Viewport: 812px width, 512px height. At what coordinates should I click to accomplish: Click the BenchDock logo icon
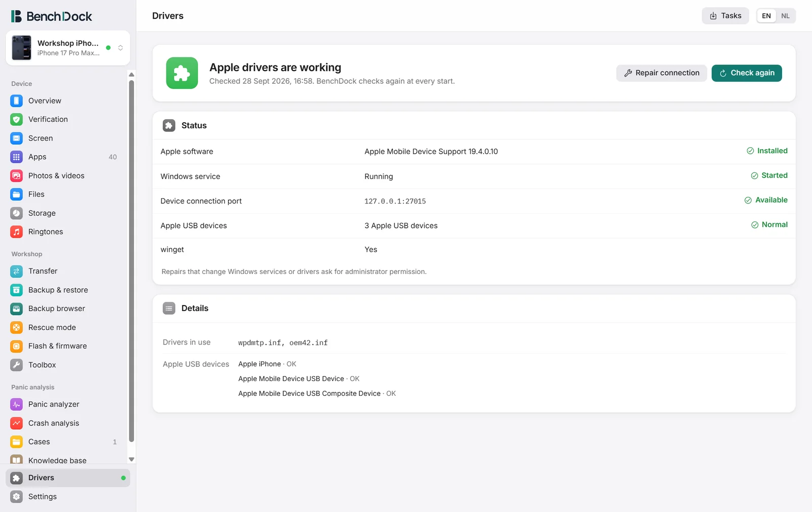point(16,16)
